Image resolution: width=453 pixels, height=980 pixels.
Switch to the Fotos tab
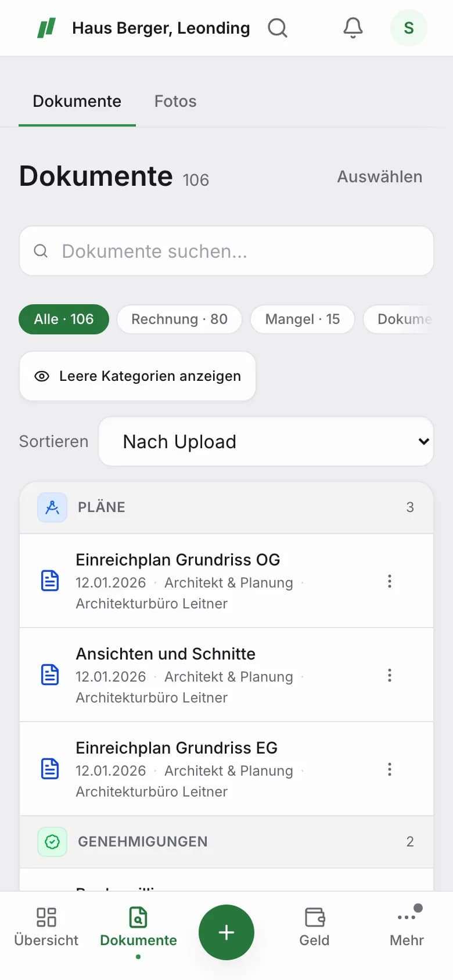tap(175, 101)
